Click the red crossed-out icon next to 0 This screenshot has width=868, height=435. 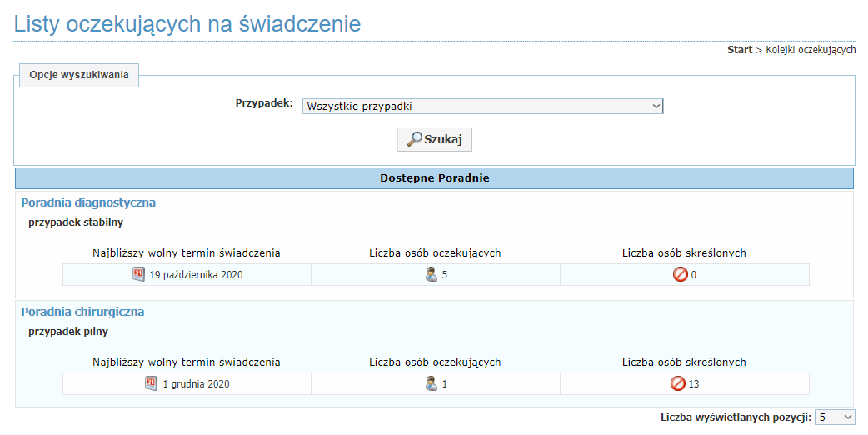point(680,274)
